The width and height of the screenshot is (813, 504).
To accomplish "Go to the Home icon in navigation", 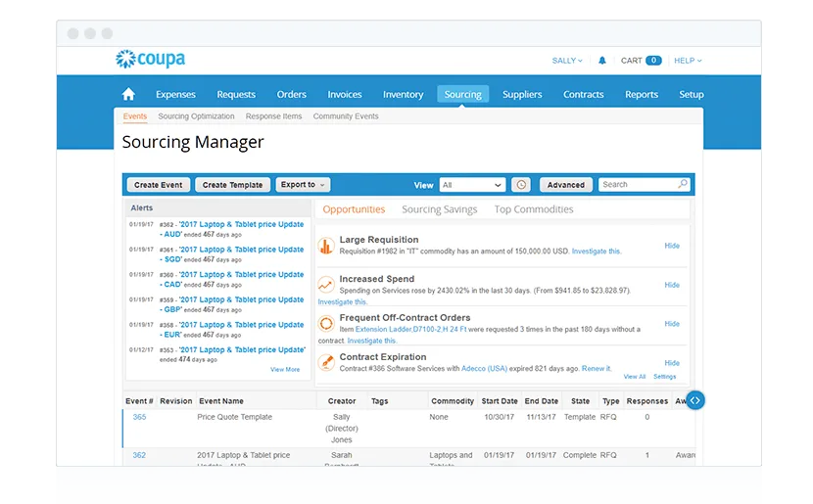I will tap(128, 94).
